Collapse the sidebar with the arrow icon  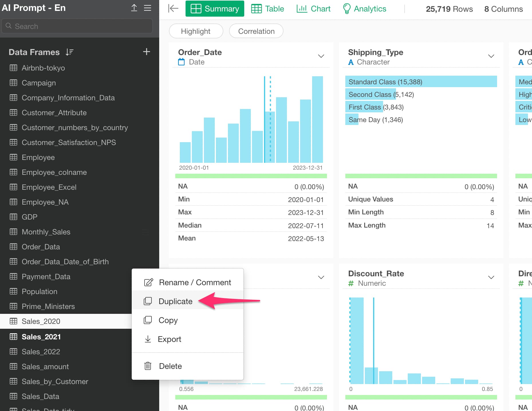tap(173, 9)
